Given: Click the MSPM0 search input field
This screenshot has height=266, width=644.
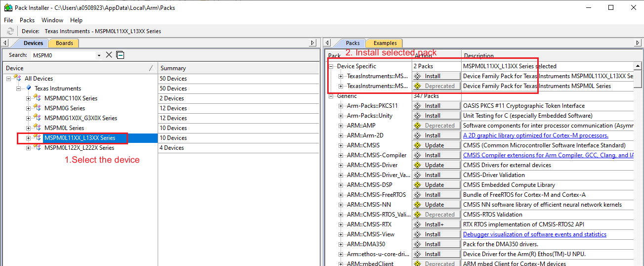Looking at the screenshot, I should pos(63,55).
